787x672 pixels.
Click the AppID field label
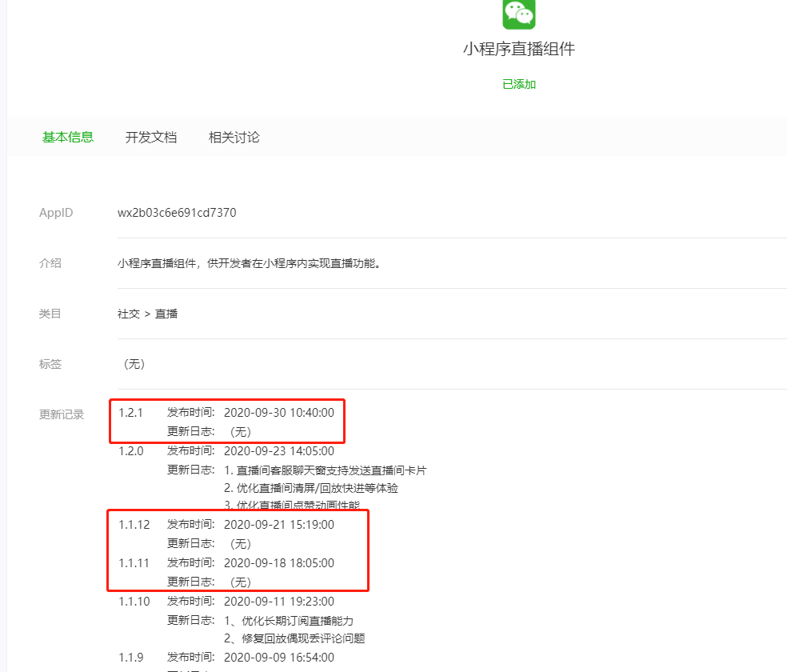56,213
